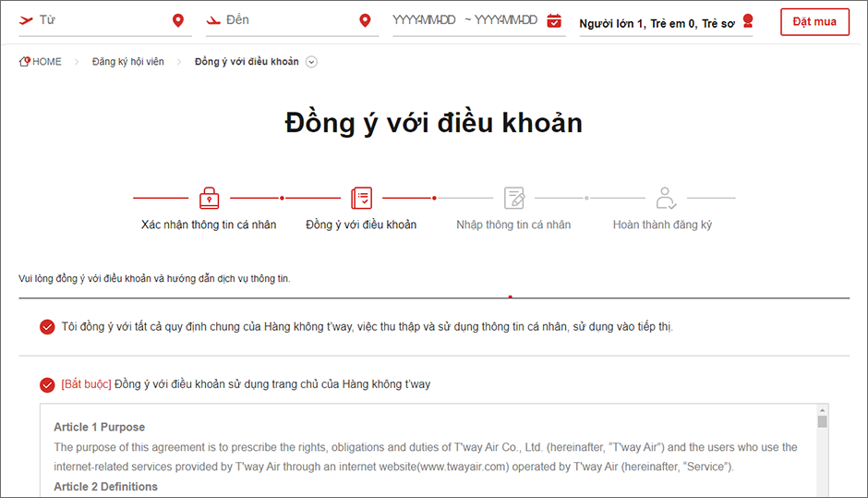The height and width of the screenshot is (498, 868).
Task: Click the arrival location pin icon
Action: [366, 20]
